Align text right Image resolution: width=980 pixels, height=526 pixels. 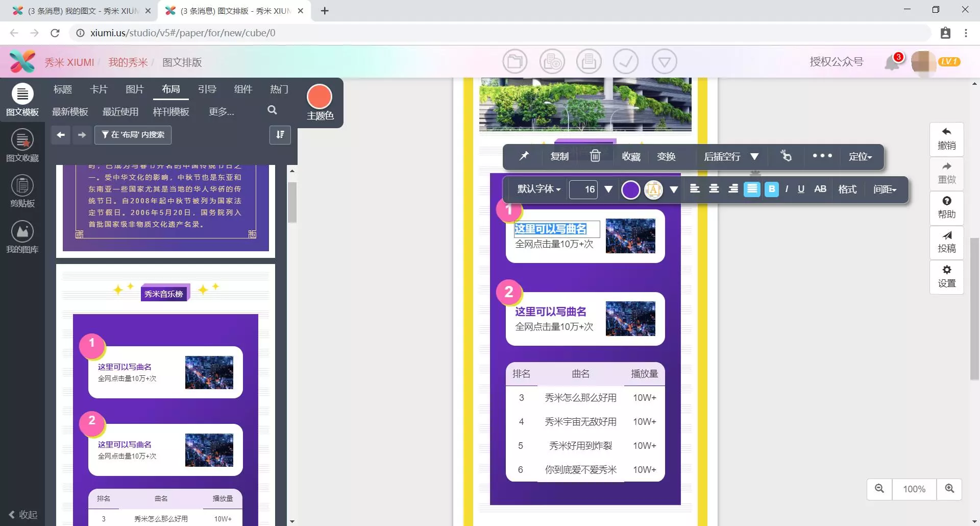pyautogui.click(x=733, y=189)
